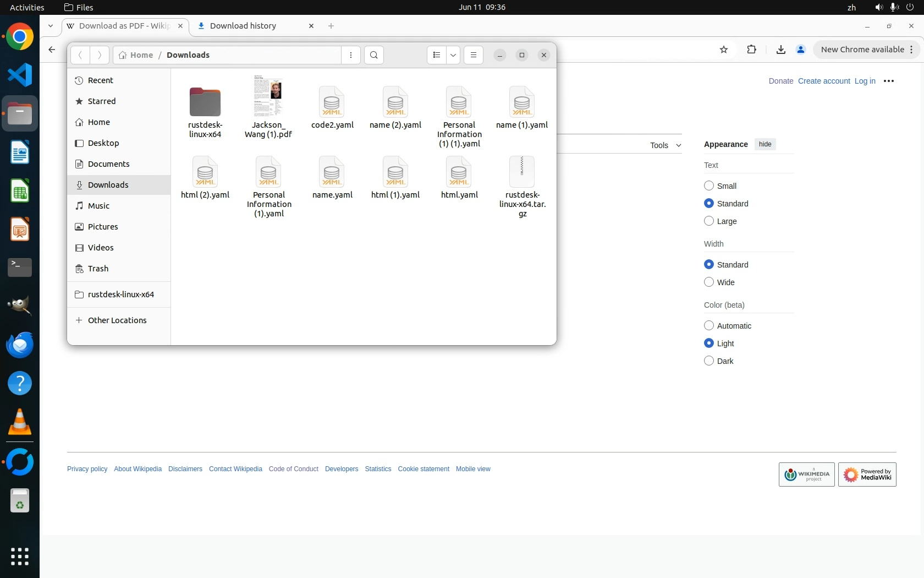The image size is (924, 578).
Task: Open the Trash sidebar location
Action: [98, 269]
